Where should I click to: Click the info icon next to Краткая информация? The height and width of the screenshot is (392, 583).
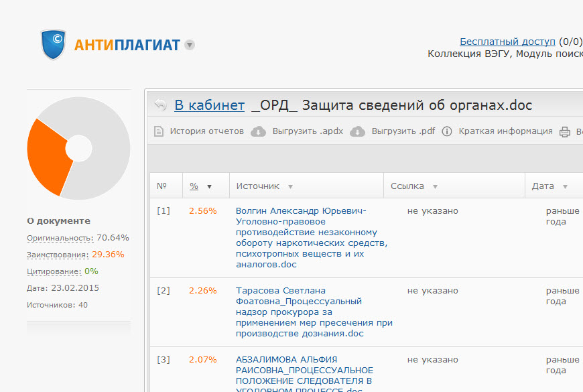(446, 131)
